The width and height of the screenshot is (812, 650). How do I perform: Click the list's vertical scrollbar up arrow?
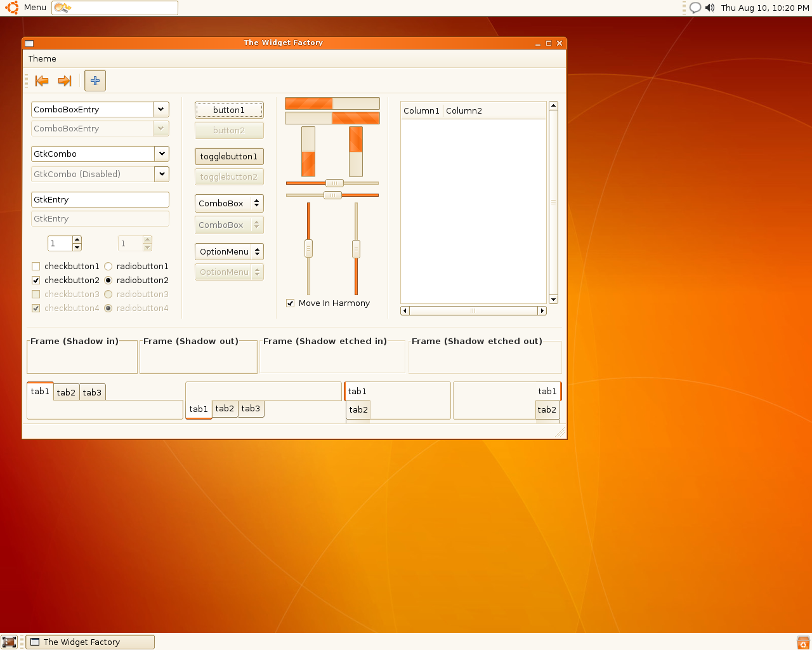[x=553, y=105]
